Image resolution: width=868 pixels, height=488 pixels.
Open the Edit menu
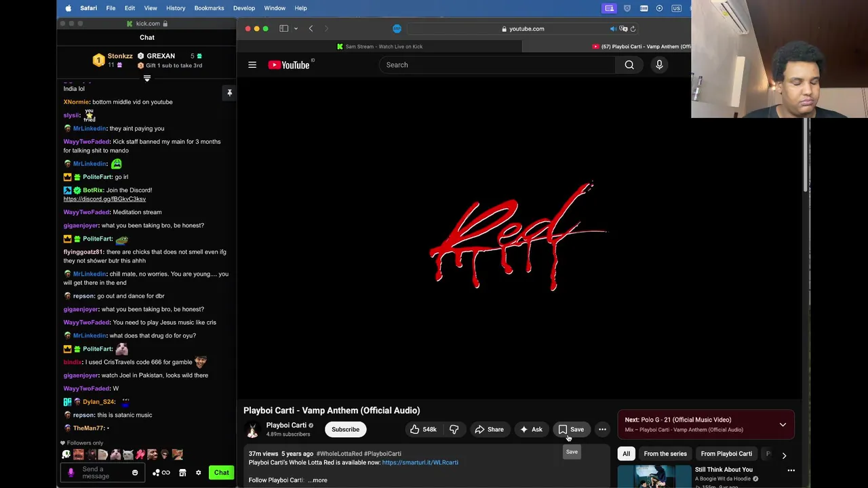[x=130, y=8]
